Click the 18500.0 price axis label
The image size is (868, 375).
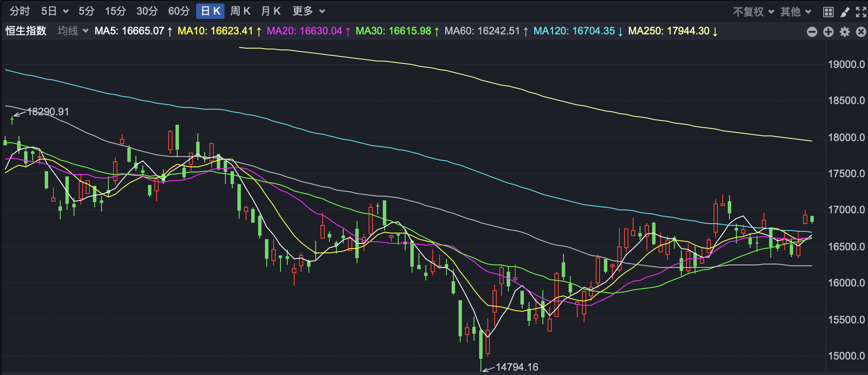[846, 101]
